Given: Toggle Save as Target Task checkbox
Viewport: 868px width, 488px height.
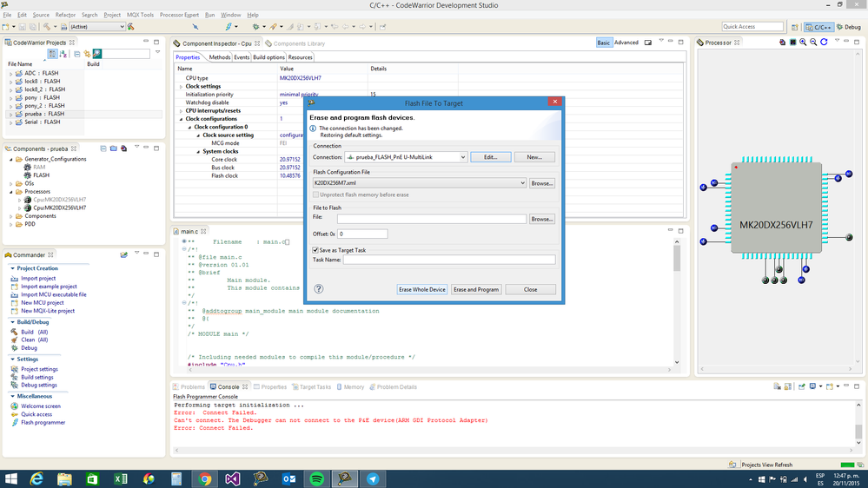Looking at the screenshot, I should pyautogui.click(x=315, y=250).
